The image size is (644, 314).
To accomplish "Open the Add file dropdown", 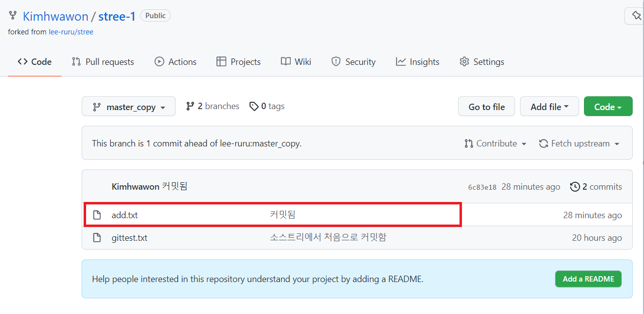I will [550, 107].
